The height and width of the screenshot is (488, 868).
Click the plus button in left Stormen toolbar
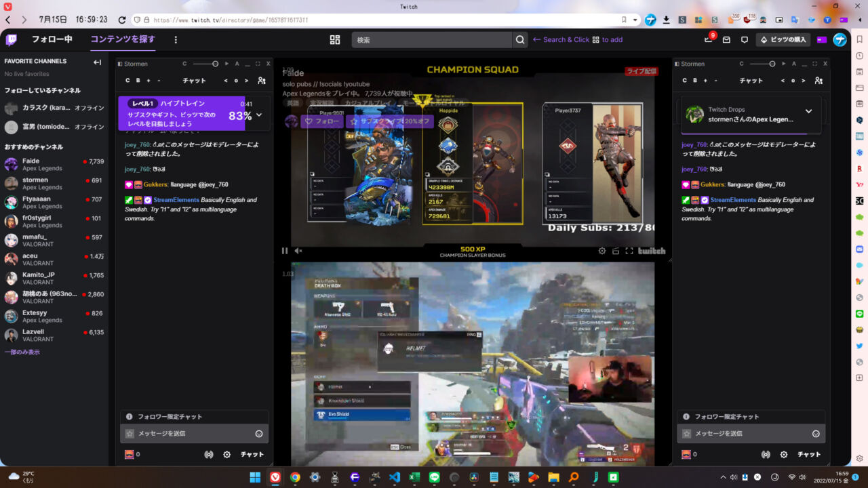[149, 81]
